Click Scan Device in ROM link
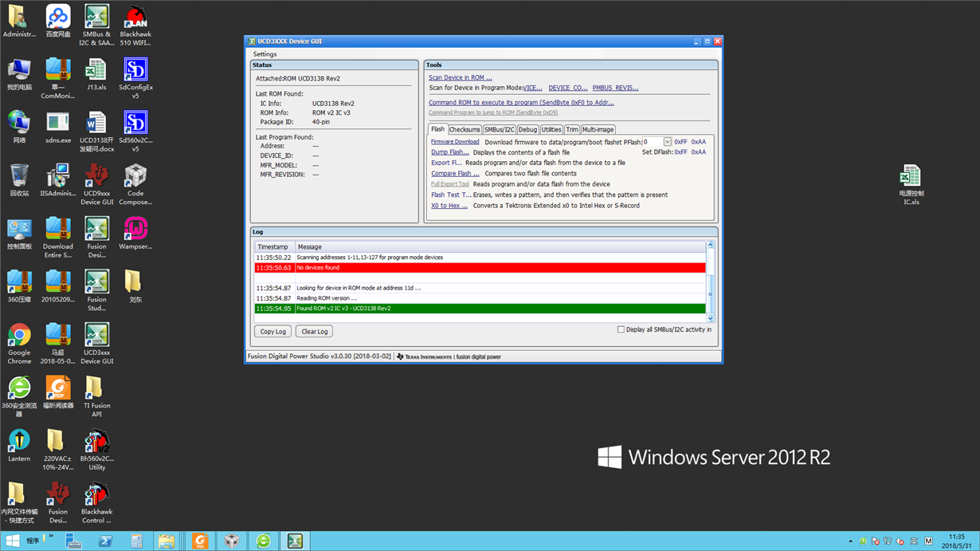 [461, 77]
